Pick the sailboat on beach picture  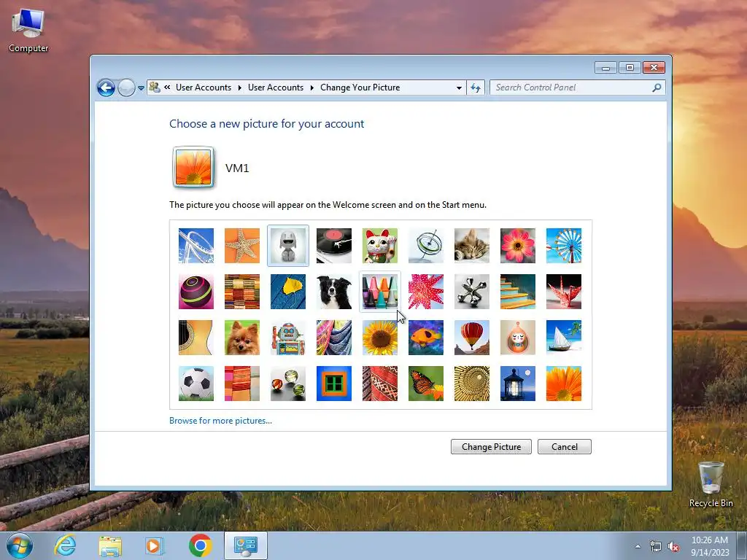[564, 338]
